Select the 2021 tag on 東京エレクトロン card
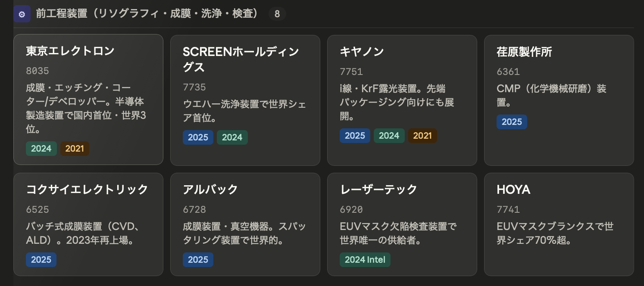This screenshot has height=286, width=644. pos(75,149)
